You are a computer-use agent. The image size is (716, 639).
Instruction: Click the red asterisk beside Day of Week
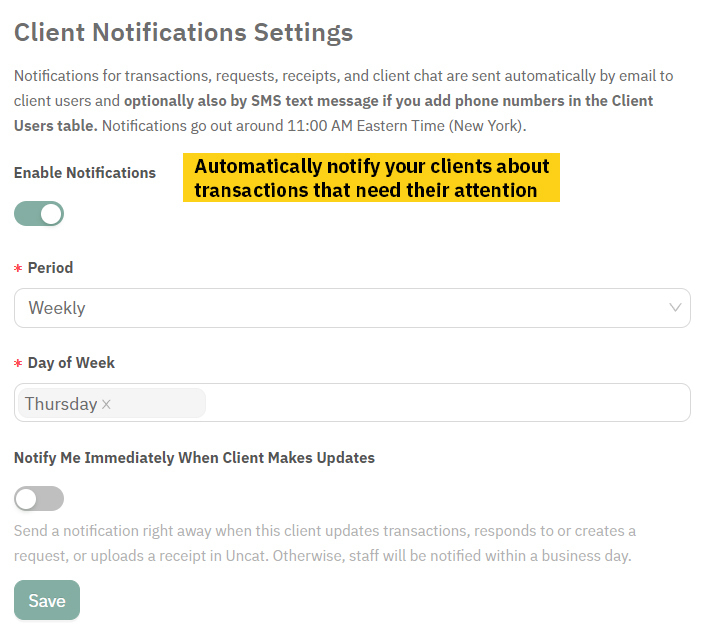coord(18,364)
